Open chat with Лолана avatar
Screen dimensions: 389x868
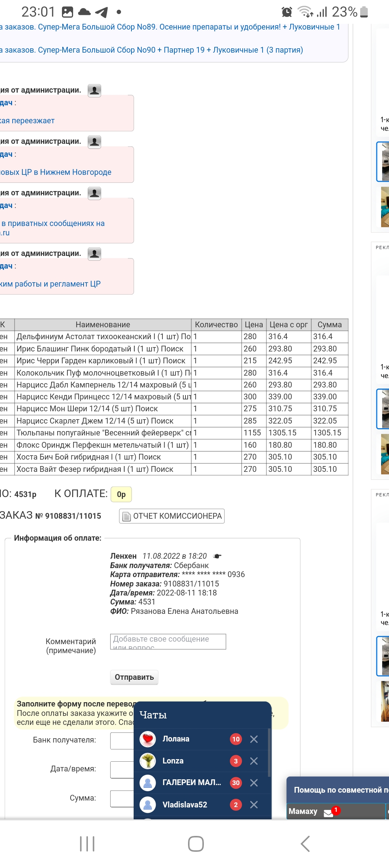tap(148, 739)
